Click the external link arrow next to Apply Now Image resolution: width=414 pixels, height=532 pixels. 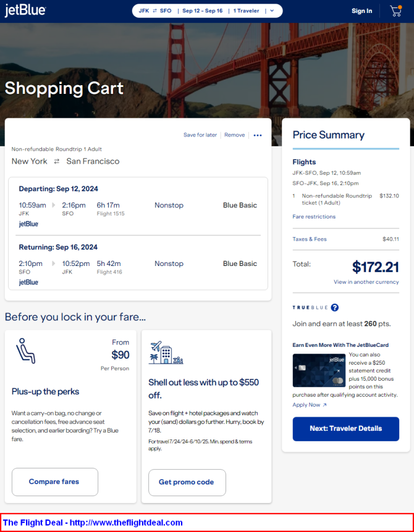(324, 405)
